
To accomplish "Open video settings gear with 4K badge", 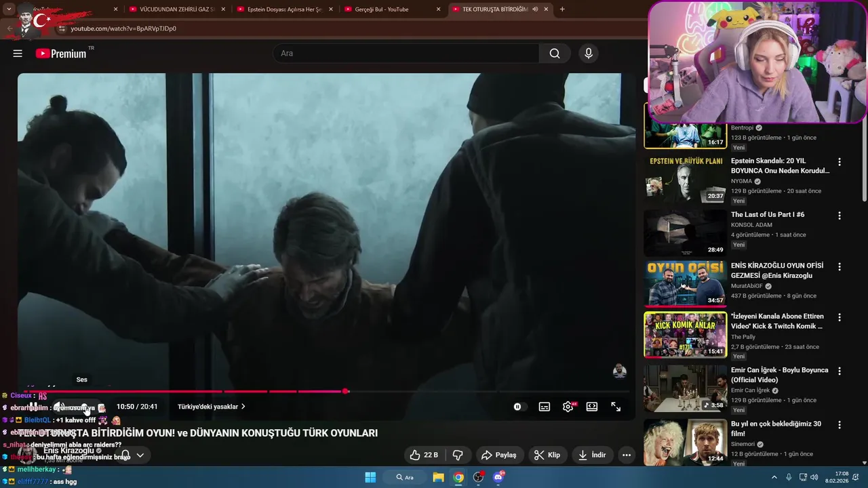I will point(568,407).
